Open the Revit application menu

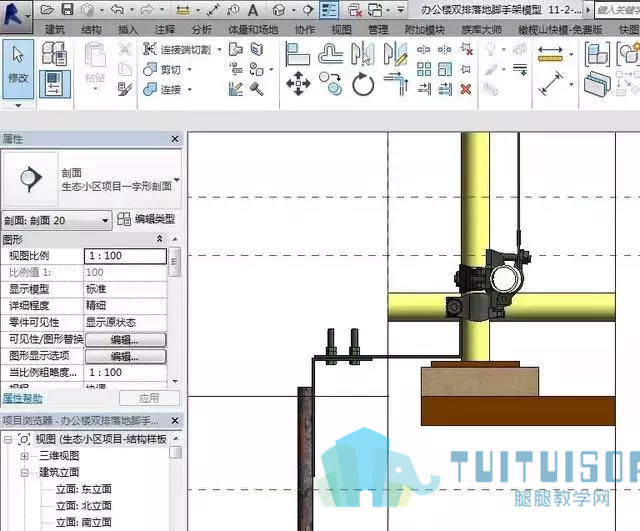click(x=15, y=16)
